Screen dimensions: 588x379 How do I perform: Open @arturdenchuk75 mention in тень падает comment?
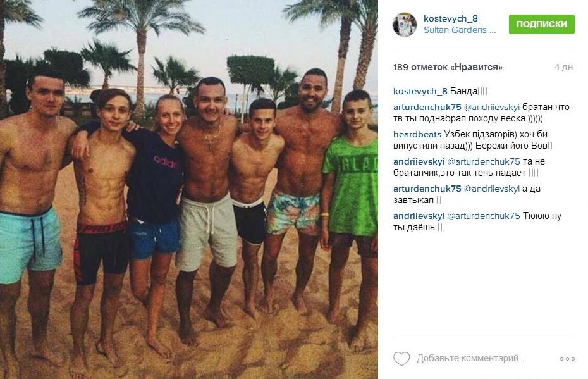point(484,161)
